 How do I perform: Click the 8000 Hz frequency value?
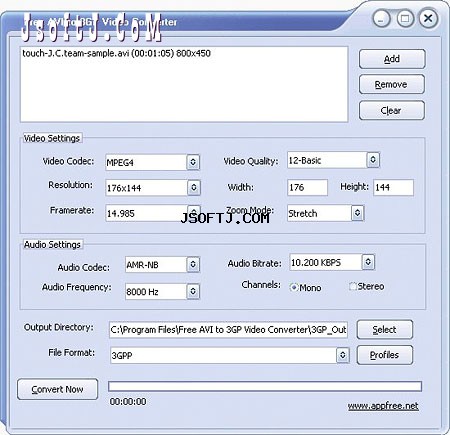click(x=142, y=292)
